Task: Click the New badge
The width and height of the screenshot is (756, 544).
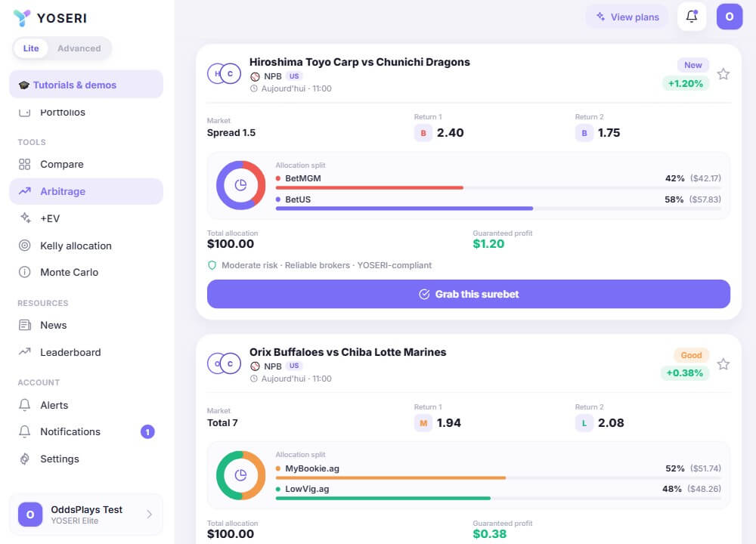Action: (692, 65)
